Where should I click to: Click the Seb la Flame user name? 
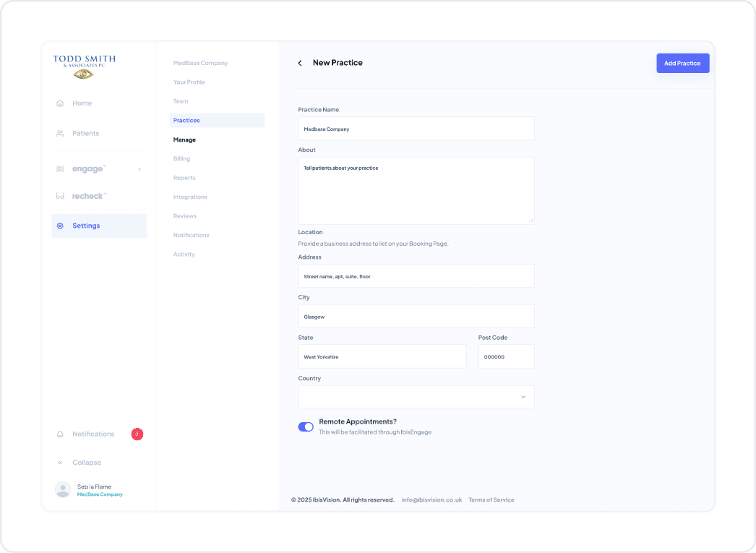click(x=95, y=487)
